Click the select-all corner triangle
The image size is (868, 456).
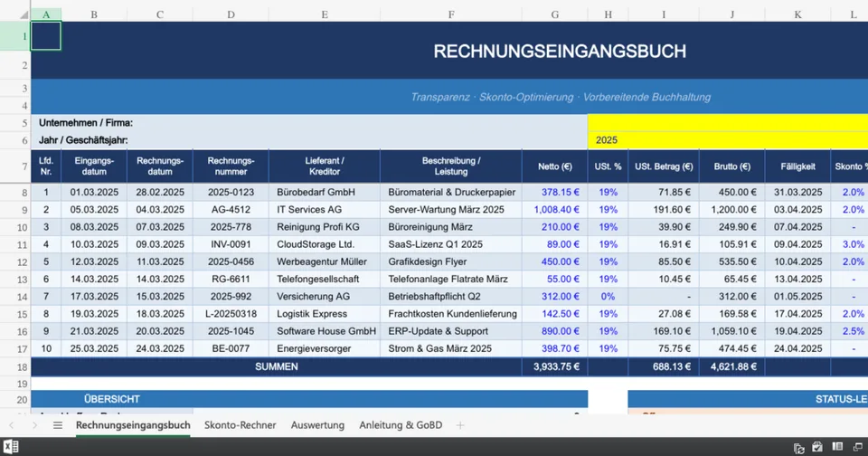(x=24, y=15)
